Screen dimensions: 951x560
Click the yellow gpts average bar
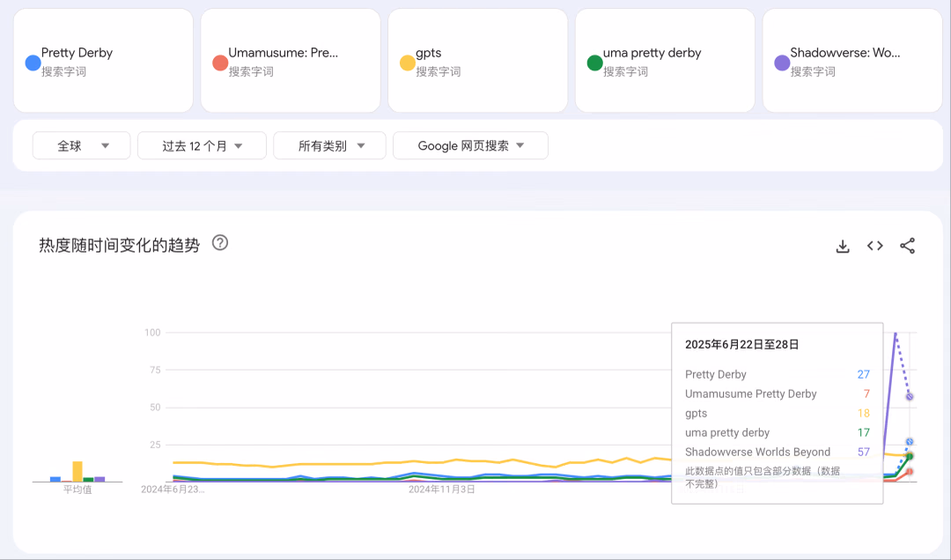pyautogui.click(x=77, y=471)
